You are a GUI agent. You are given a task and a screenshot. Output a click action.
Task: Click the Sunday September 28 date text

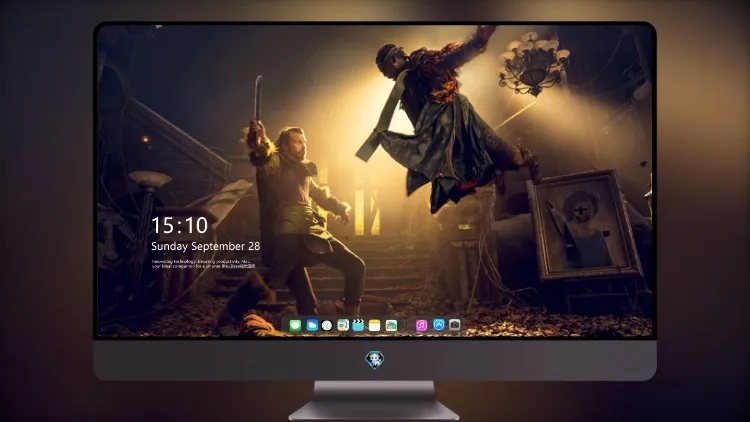[206, 246]
